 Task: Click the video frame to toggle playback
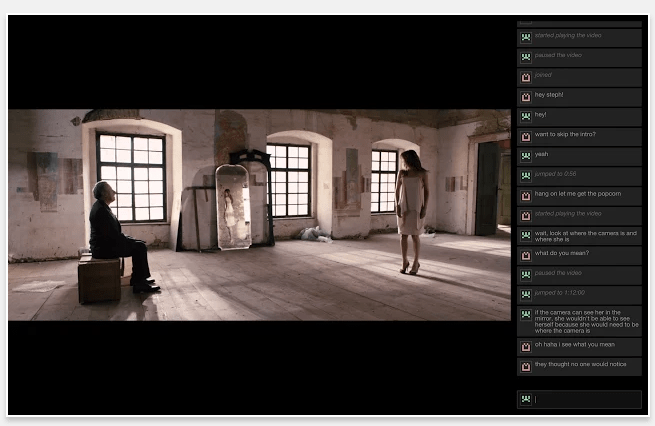[259, 214]
